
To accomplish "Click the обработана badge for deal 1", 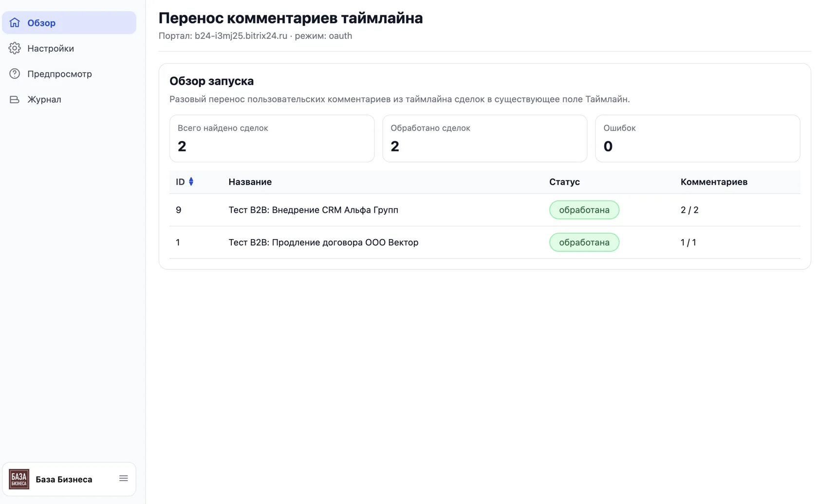I will click(x=584, y=242).
